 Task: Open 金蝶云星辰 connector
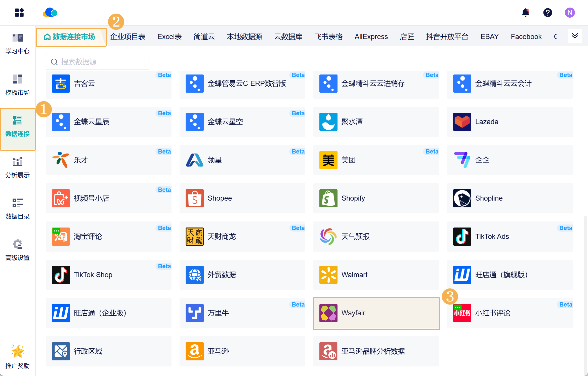tap(109, 122)
